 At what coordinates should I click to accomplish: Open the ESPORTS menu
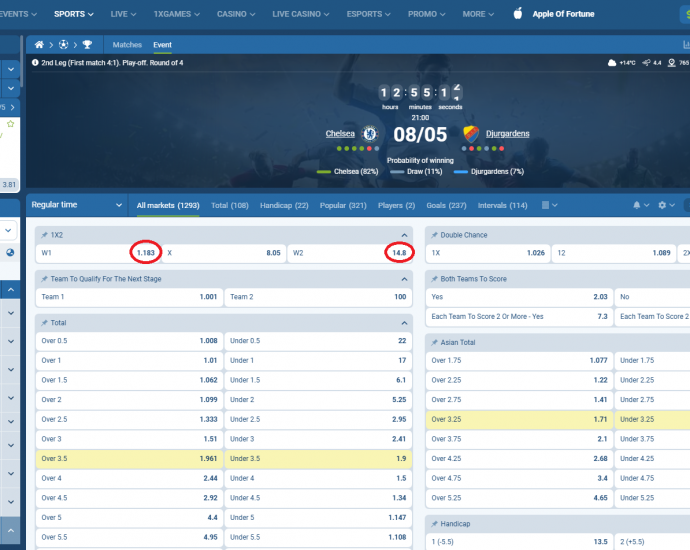[x=368, y=14]
